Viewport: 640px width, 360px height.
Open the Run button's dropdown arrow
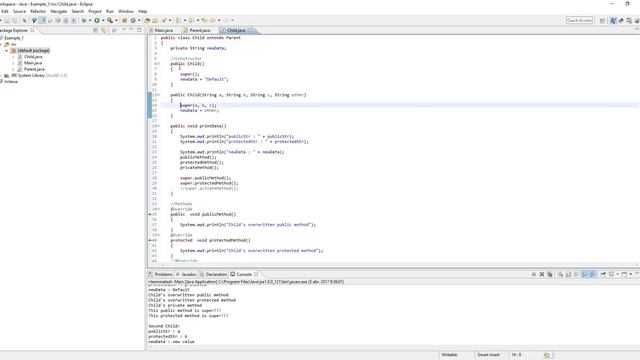tap(103, 20)
